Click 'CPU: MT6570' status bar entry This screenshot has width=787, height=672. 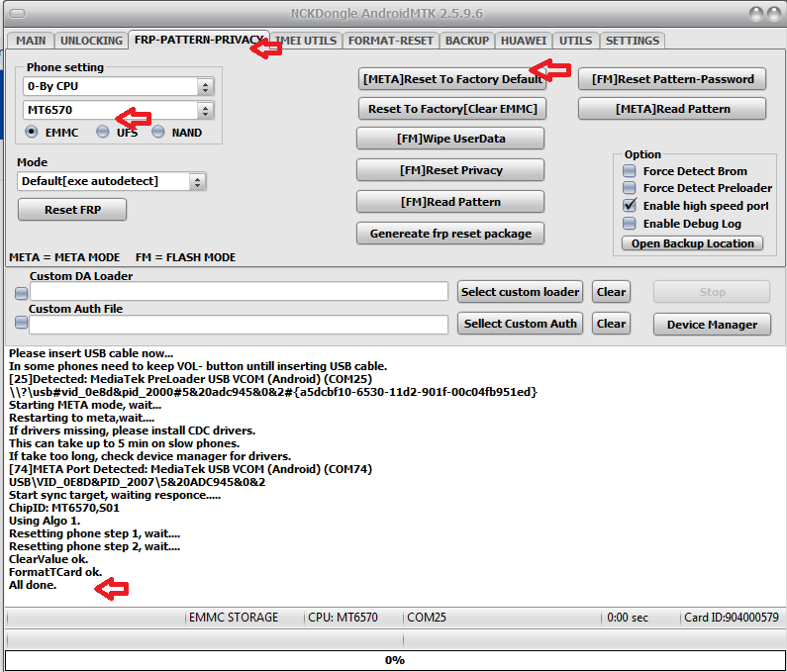click(343, 618)
